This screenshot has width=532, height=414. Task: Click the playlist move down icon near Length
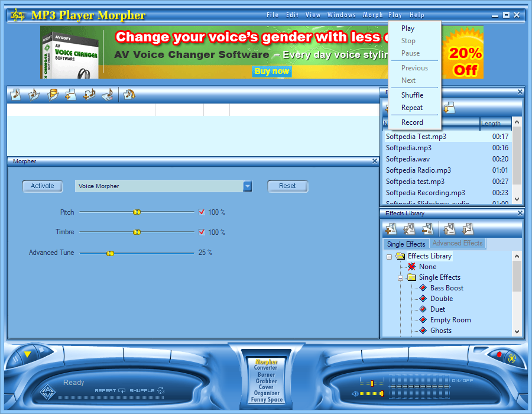pos(449,108)
